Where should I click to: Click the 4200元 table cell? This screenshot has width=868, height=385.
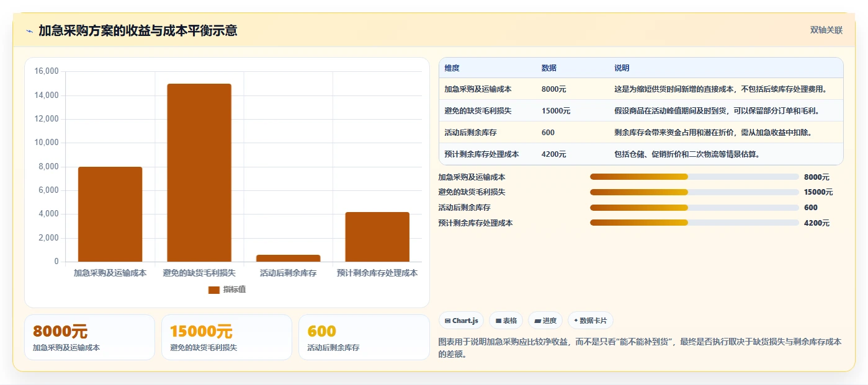(553, 154)
